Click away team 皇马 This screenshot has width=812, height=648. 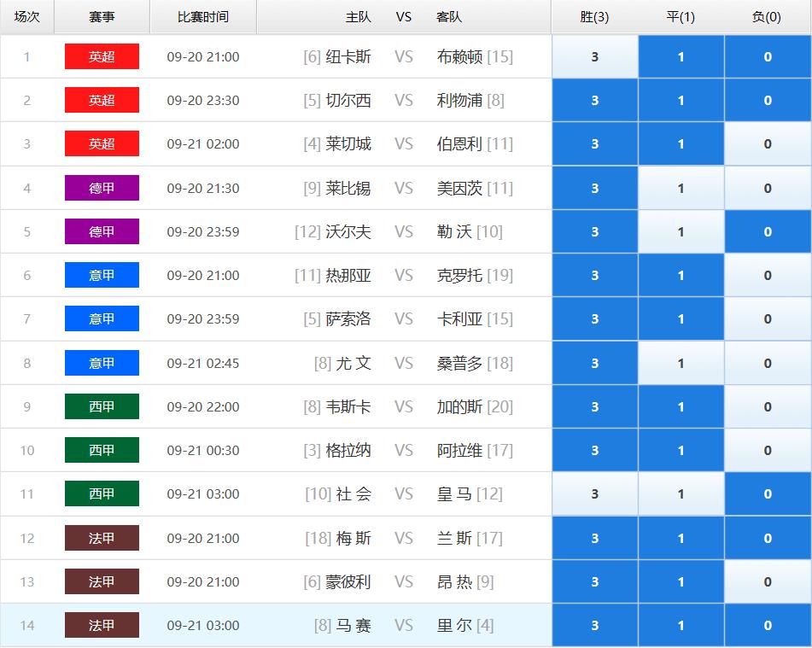click(x=455, y=493)
